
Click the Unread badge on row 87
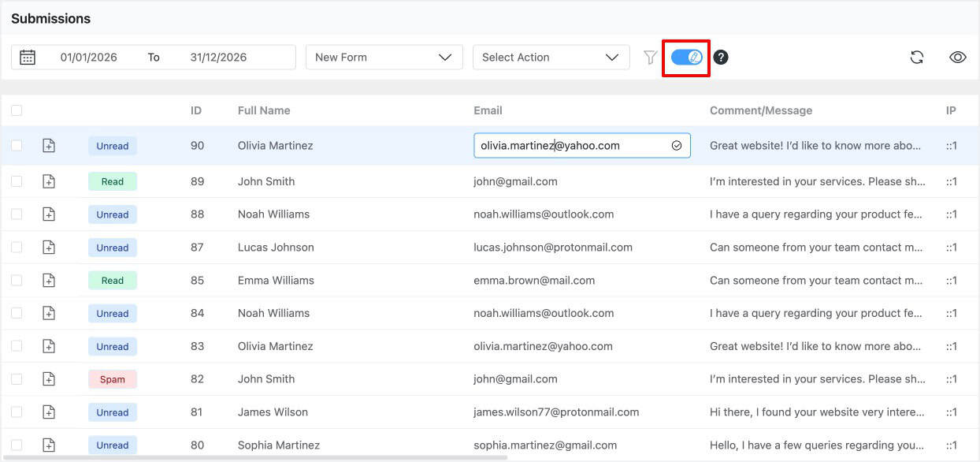point(113,248)
